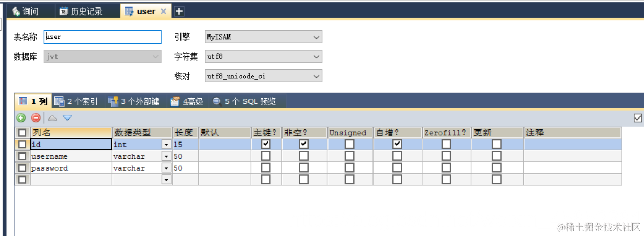Uncheck 主键 primary key for id
Screen dimensions: 644x236
[x=266, y=144]
